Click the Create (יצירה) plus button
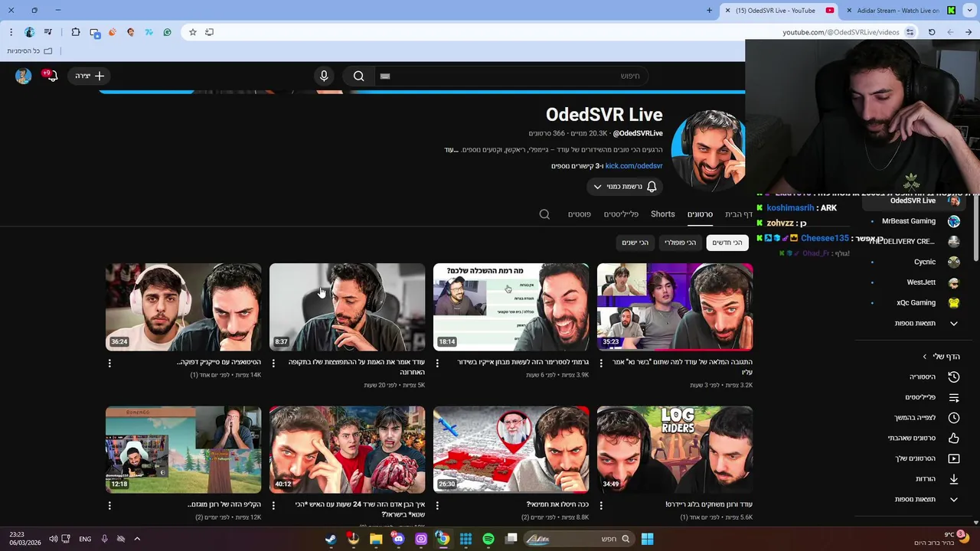The height and width of the screenshot is (551, 980). (x=89, y=76)
